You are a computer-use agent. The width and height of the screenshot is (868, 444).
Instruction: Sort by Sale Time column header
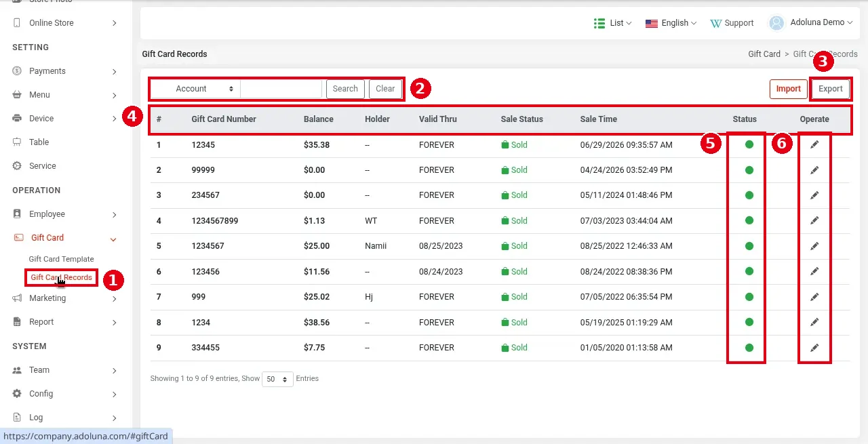tap(599, 119)
